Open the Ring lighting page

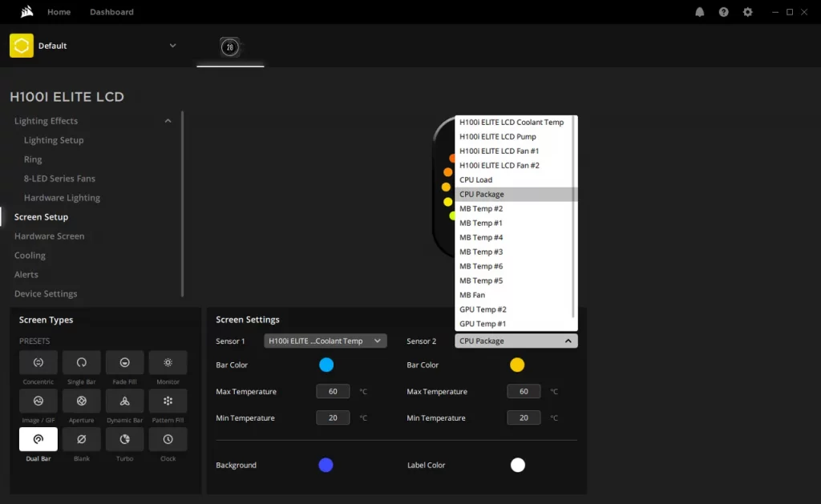(x=32, y=159)
